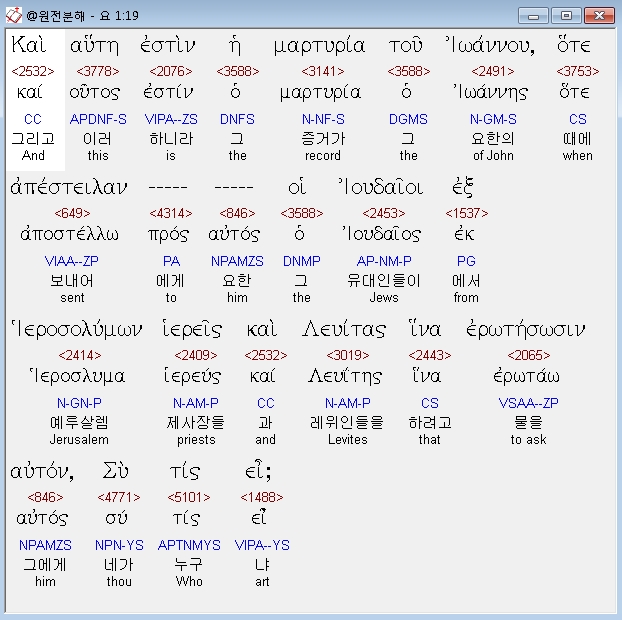Screen dimensions: 622x620
Task: Click the parsing code AP-NM-P
Action: [384, 261]
